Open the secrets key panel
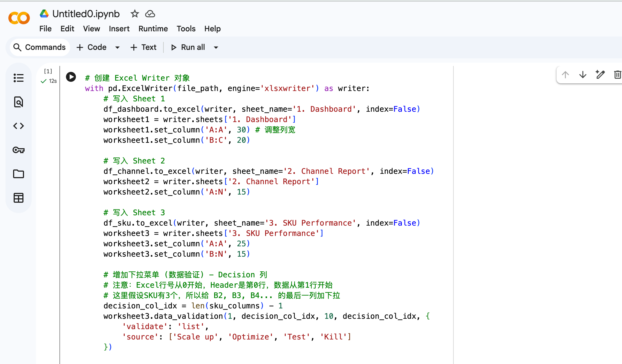This screenshot has height=364, width=622. (19, 150)
